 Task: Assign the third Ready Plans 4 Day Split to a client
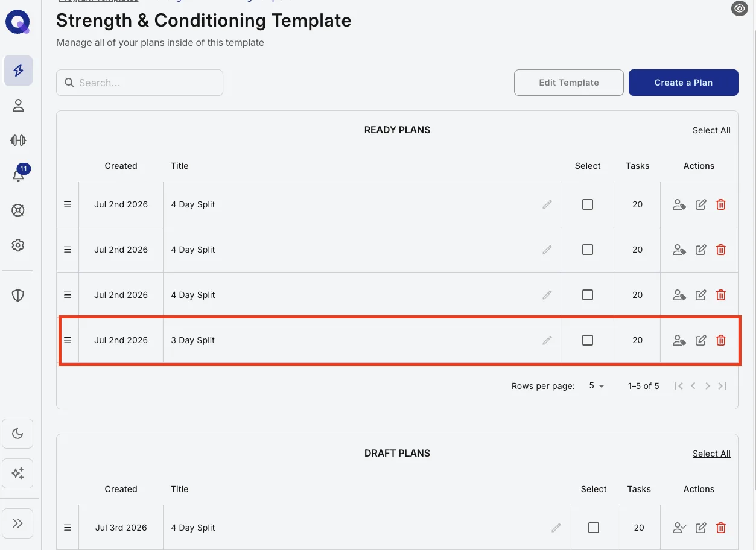(679, 295)
